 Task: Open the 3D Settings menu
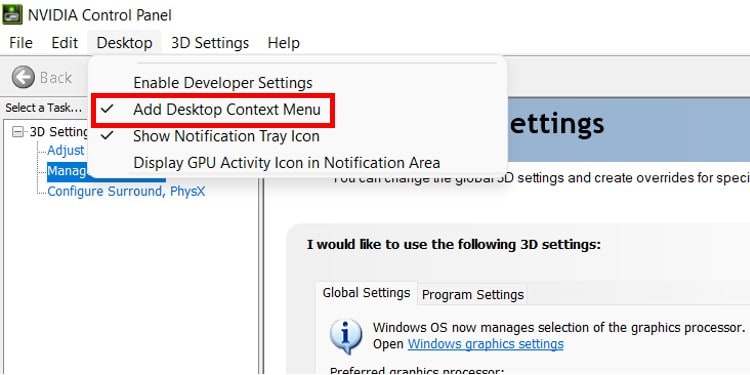coord(210,43)
